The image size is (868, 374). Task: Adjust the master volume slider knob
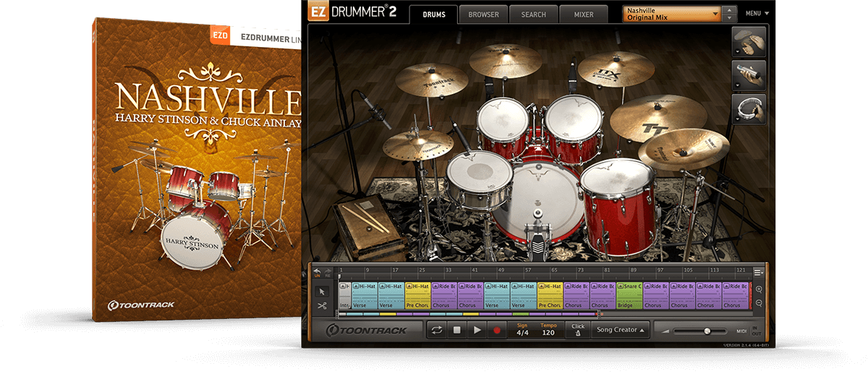point(707,331)
